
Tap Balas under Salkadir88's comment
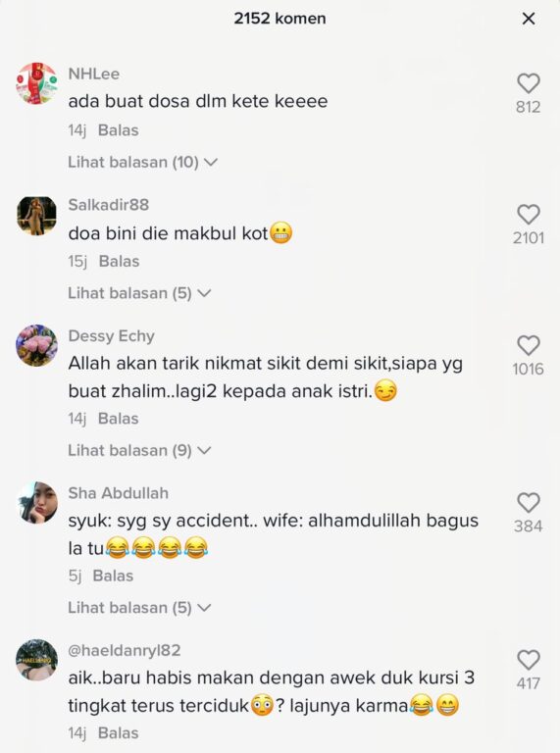119,262
